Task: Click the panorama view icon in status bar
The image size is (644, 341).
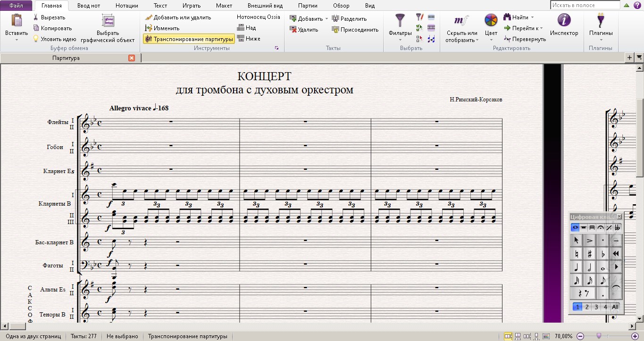Action: (x=545, y=336)
